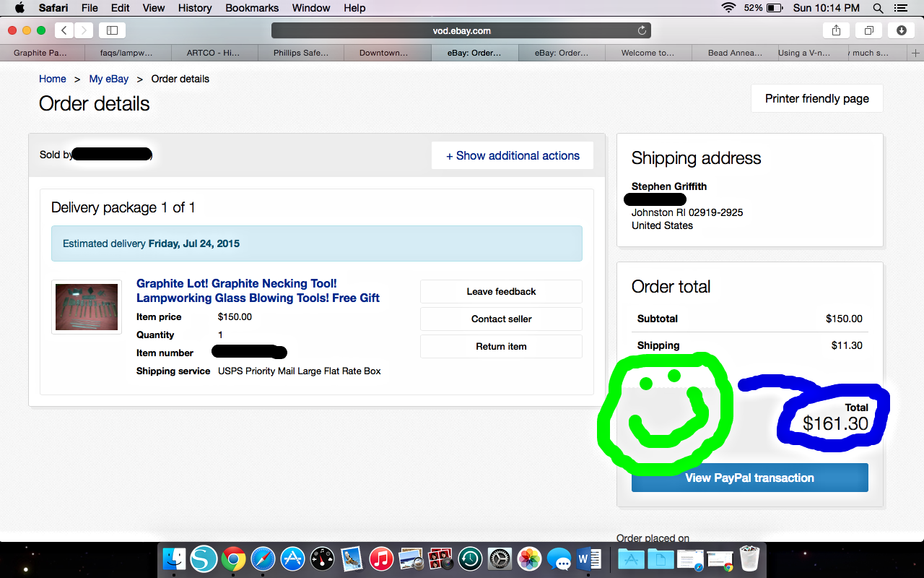Toggle the Safari sidebar button
Screen dimensions: 924x578
[112, 30]
